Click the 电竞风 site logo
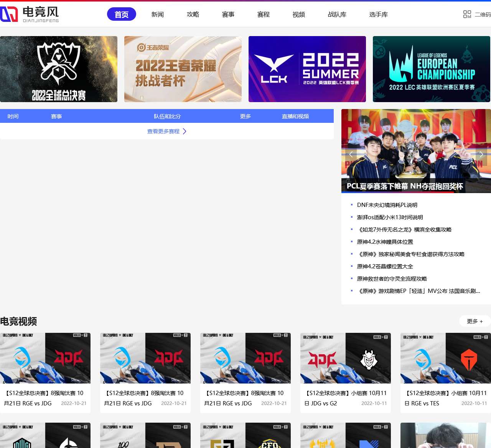This screenshot has width=491, height=448. point(30,14)
